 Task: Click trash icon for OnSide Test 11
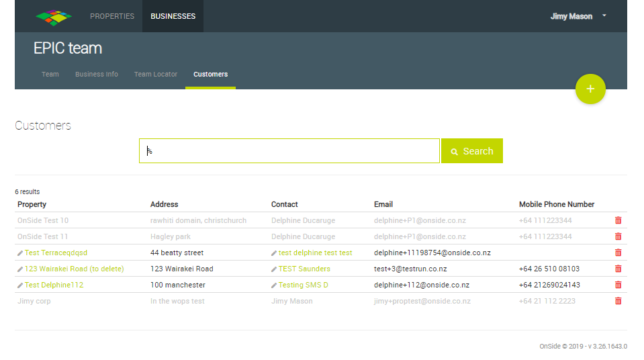pyautogui.click(x=618, y=236)
